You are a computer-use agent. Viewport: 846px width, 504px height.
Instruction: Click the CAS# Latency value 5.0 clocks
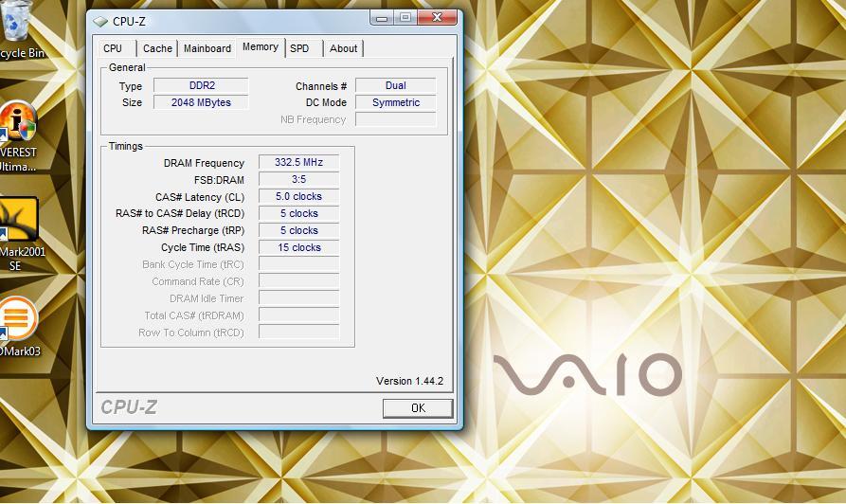(x=299, y=196)
